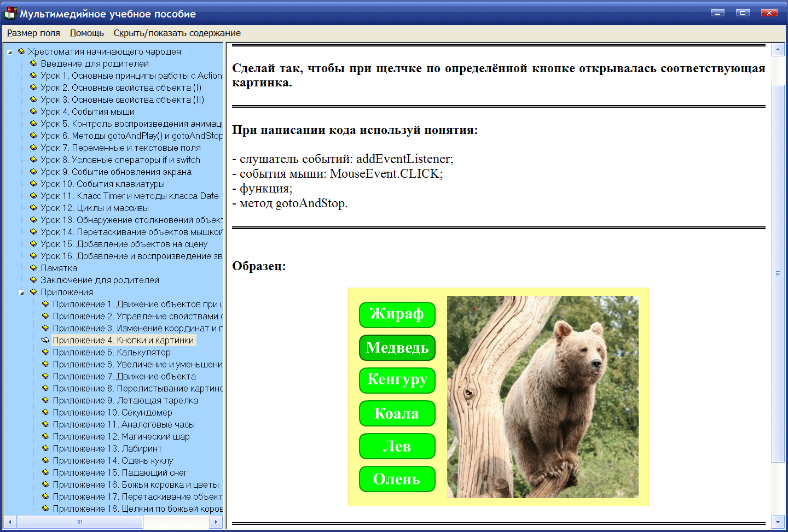This screenshot has height=532, width=788.
Task: Open the Помощь menu
Action: point(86,33)
